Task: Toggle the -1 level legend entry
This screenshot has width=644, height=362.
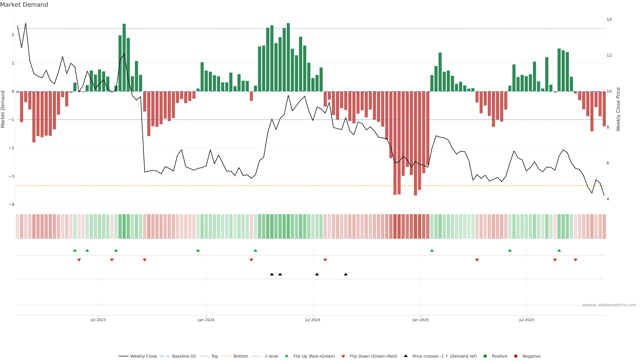Action: click(x=271, y=356)
